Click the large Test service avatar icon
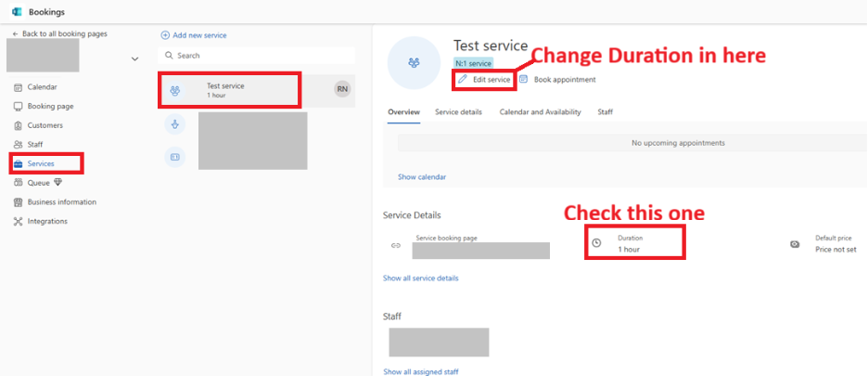 pyautogui.click(x=414, y=63)
